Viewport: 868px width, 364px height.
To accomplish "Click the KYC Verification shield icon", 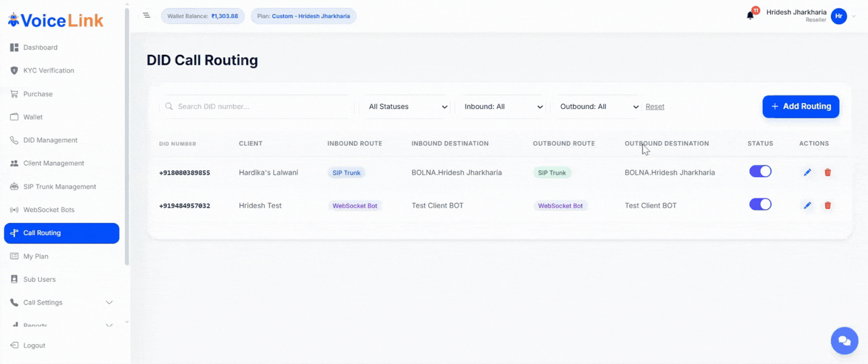I will pyautogui.click(x=14, y=71).
